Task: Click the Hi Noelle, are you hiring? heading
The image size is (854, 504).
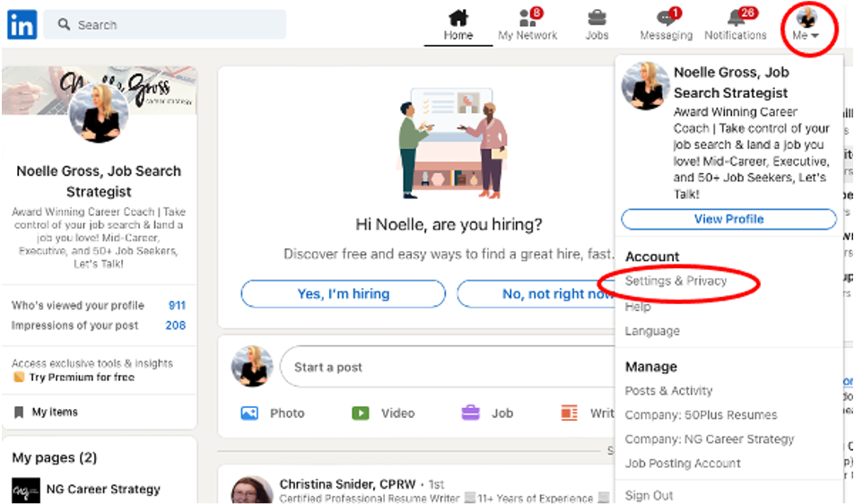Action: [449, 224]
